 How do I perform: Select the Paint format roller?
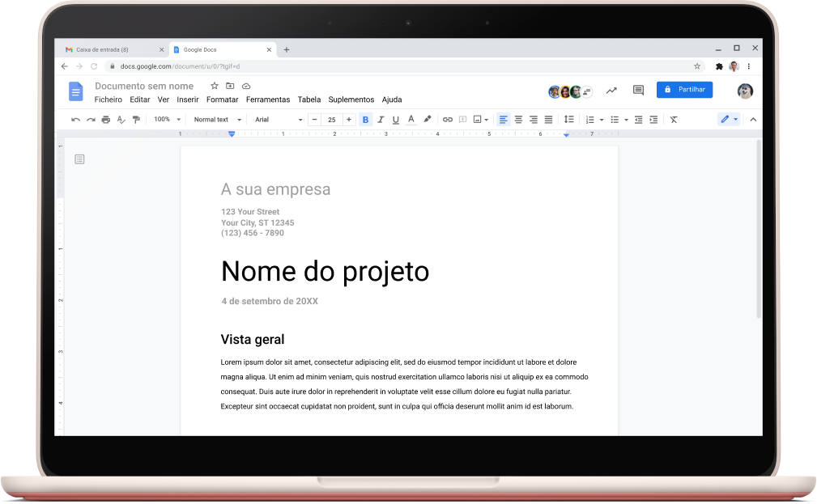point(136,120)
